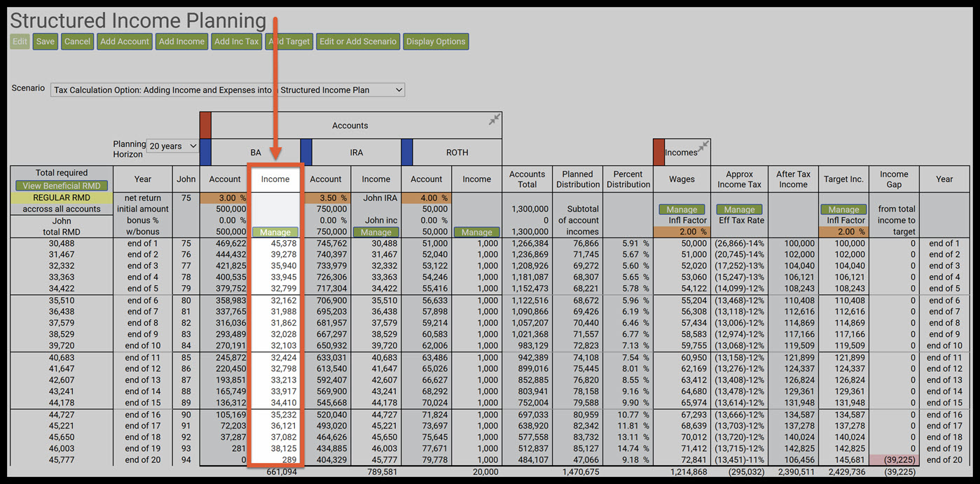Click the Accounts Total column header
The height and width of the screenshot is (484, 980).
point(527,179)
